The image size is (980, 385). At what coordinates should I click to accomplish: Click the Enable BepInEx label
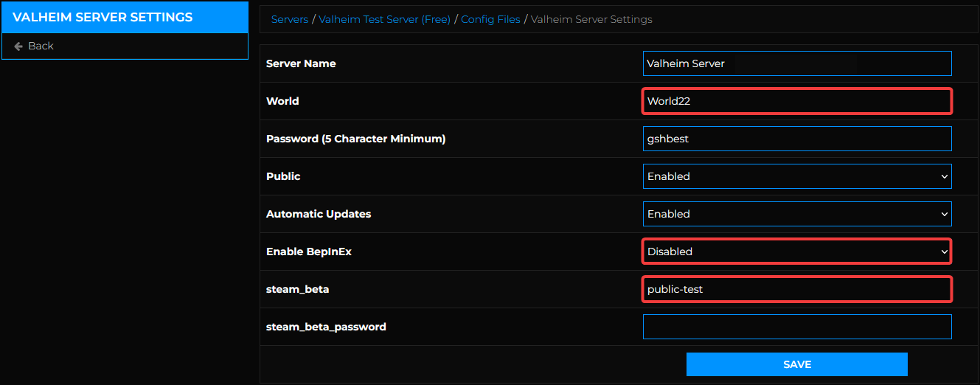coord(310,252)
